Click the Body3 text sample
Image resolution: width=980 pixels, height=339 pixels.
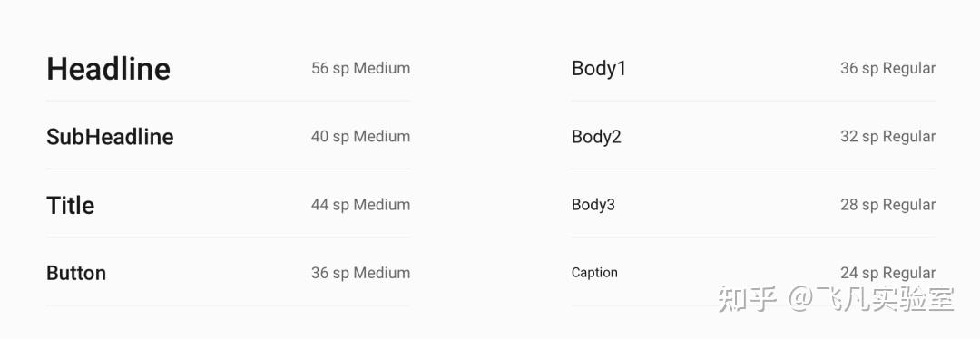[593, 205]
